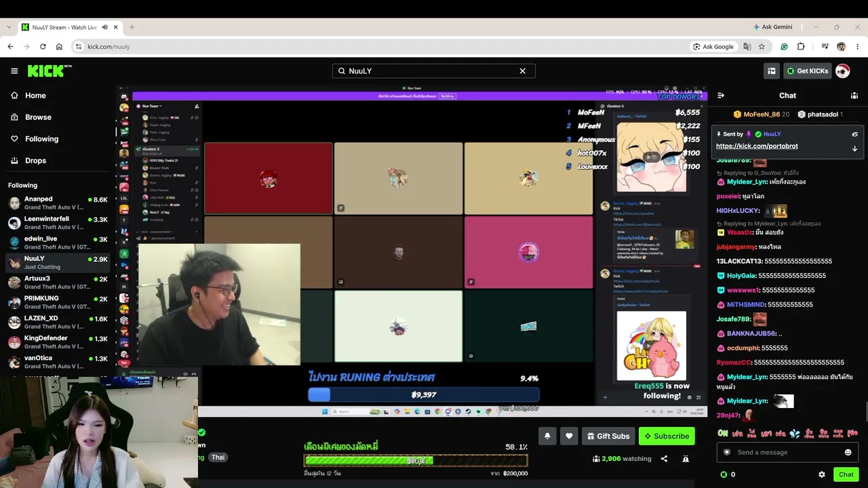Open the Kick hamburger menu
This screenshot has height=488, width=868.
[14, 70]
